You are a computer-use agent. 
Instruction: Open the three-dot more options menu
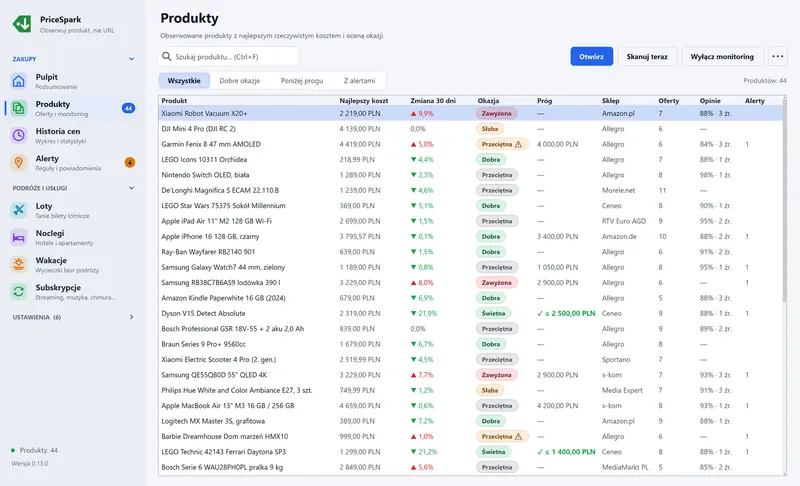point(778,56)
